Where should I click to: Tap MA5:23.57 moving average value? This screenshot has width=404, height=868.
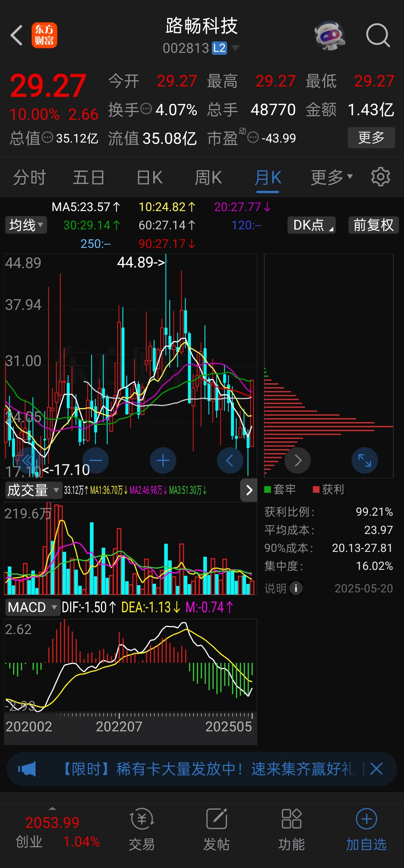pos(86,206)
